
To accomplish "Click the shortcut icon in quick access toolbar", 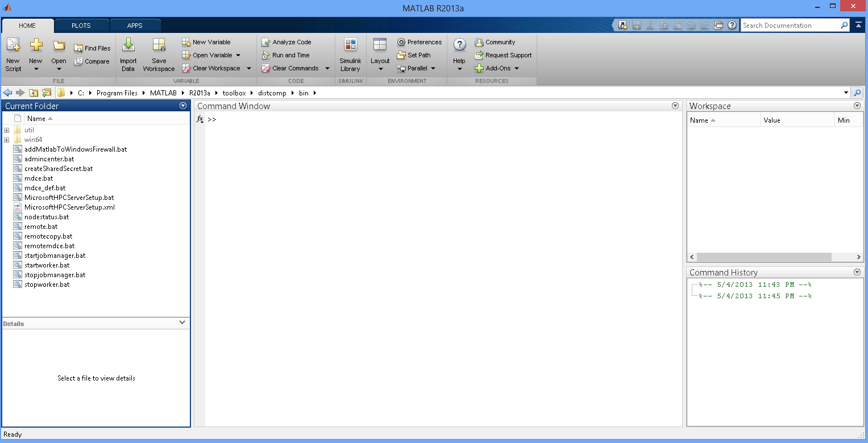I will tap(623, 25).
